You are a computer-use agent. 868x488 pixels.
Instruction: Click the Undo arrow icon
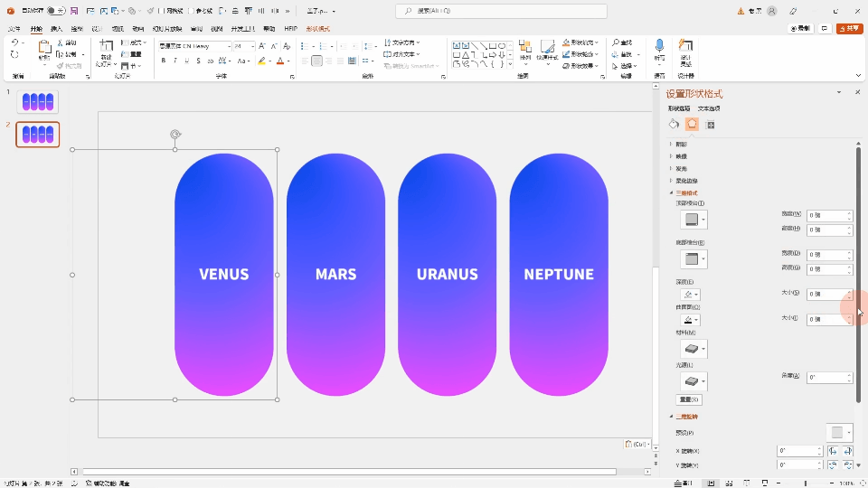click(14, 43)
